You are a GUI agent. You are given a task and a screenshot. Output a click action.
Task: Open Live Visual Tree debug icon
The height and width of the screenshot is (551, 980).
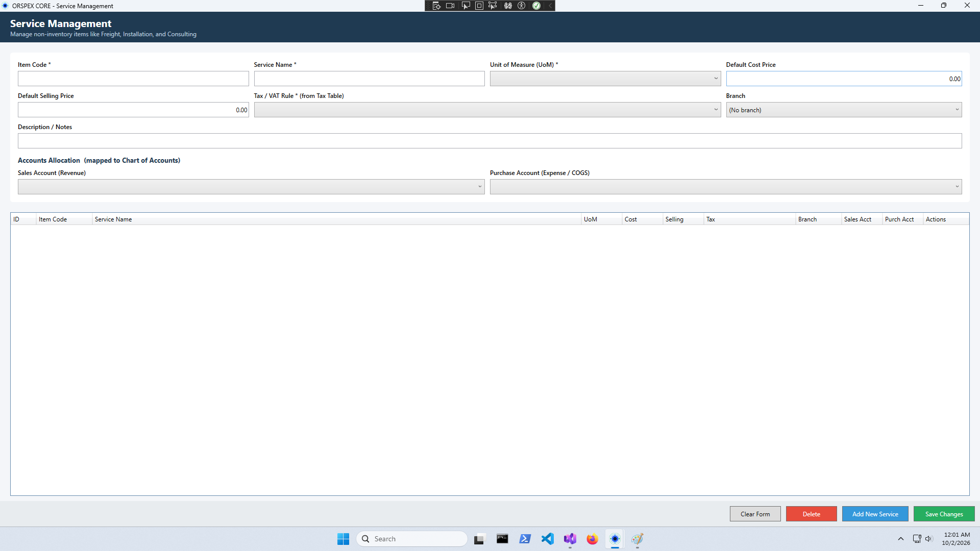(436, 6)
